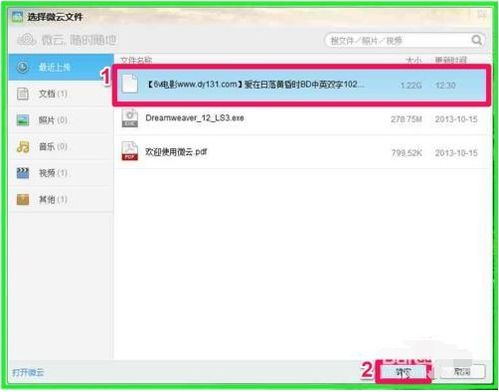Sort by the 文件名称 column header
The width and height of the screenshot is (499, 392).
coord(136,60)
